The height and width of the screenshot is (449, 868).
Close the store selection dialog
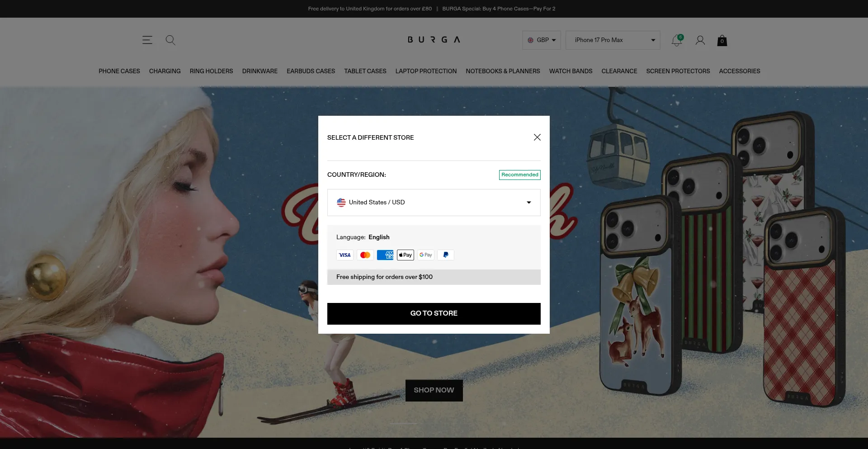pos(537,137)
